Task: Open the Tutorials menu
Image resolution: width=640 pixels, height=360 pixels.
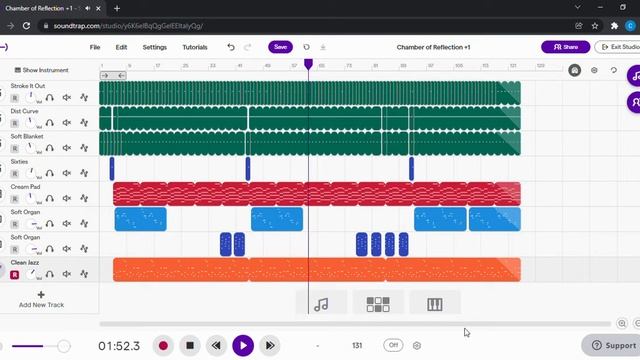Action: point(195,47)
